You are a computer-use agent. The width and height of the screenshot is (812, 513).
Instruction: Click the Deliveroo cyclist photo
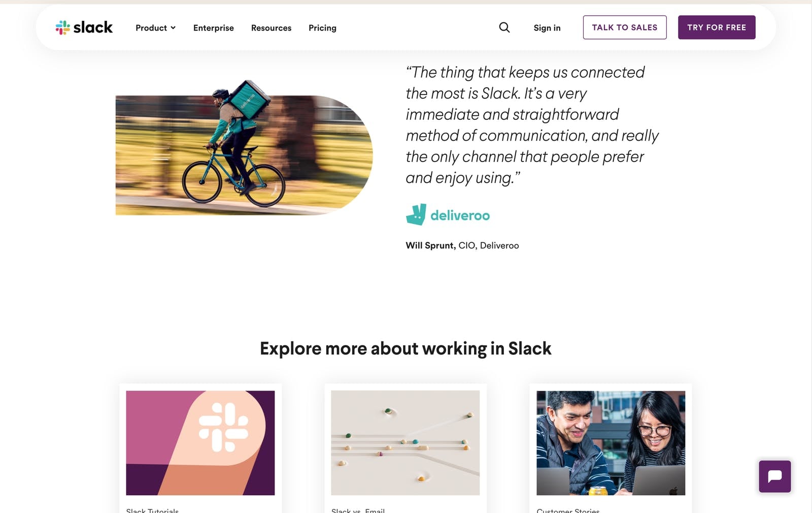[x=244, y=152]
